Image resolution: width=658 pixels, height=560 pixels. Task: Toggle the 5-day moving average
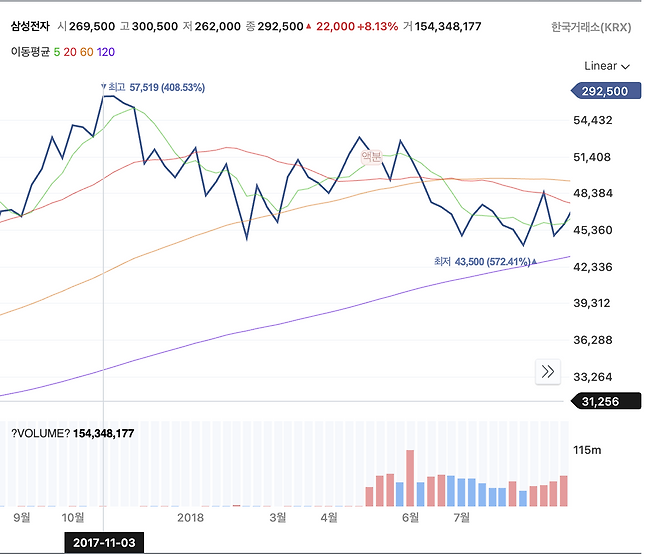coord(57,52)
